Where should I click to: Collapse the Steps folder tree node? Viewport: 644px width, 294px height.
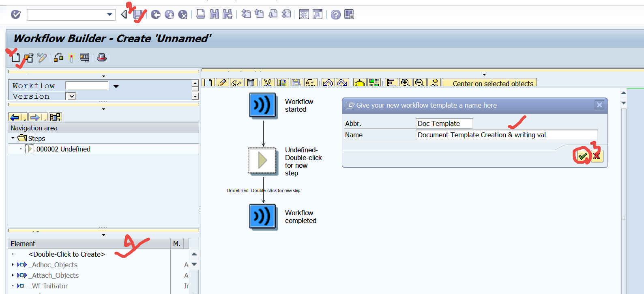click(x=13, y=138)
